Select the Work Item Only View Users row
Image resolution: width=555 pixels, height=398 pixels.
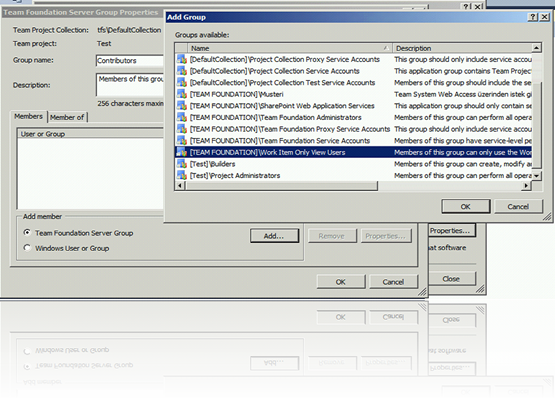(x=353, y=153)
